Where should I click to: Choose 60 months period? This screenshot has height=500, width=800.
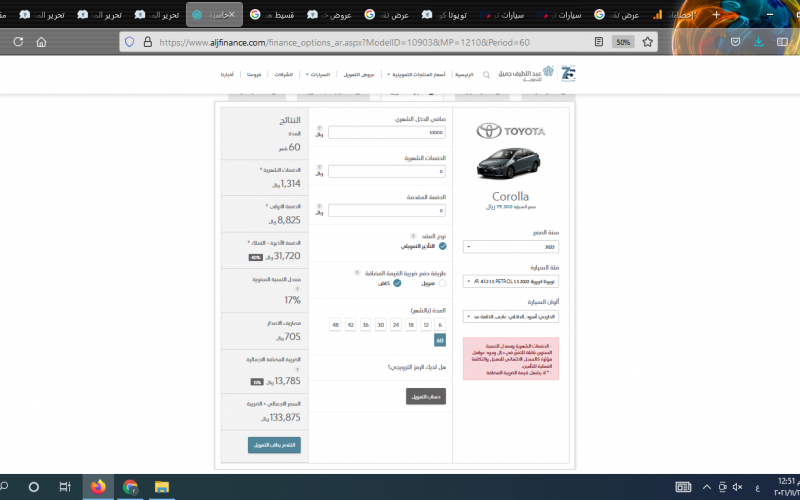click(440, 340)
